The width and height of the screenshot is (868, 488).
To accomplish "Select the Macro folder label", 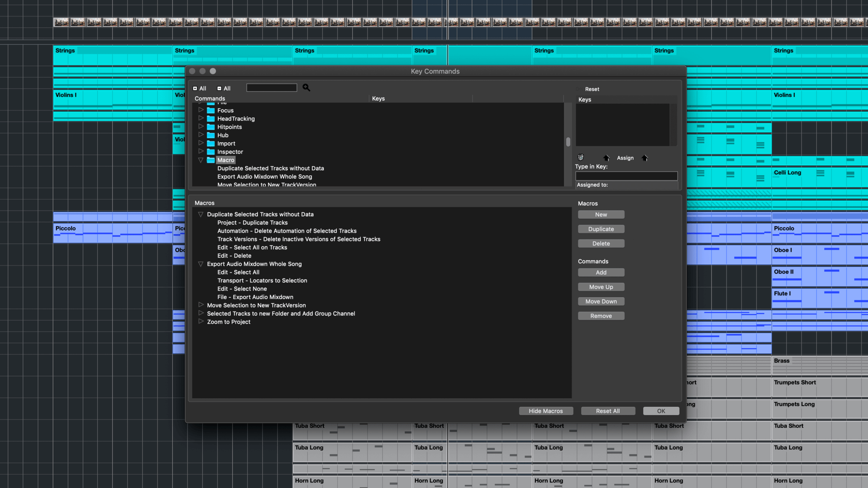I will [226, 160].
